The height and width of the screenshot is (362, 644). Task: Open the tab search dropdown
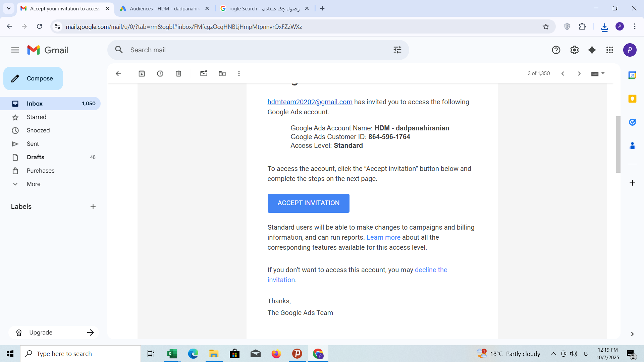click(x=9, y=8)
